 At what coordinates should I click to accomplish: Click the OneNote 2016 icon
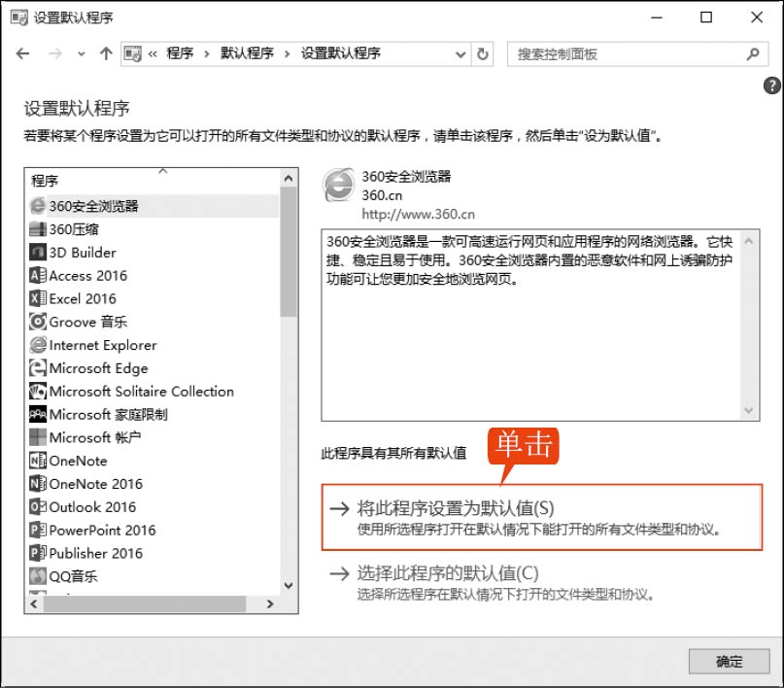[38, 484]
